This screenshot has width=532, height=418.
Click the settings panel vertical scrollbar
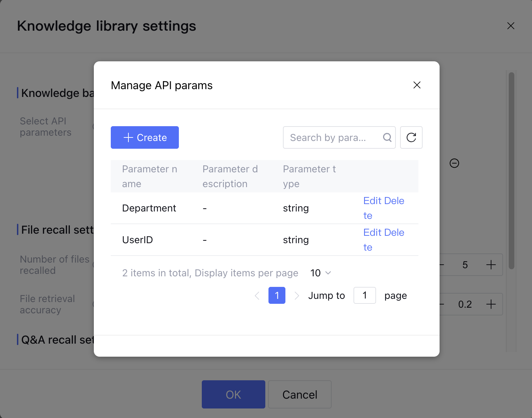[511, 171]
